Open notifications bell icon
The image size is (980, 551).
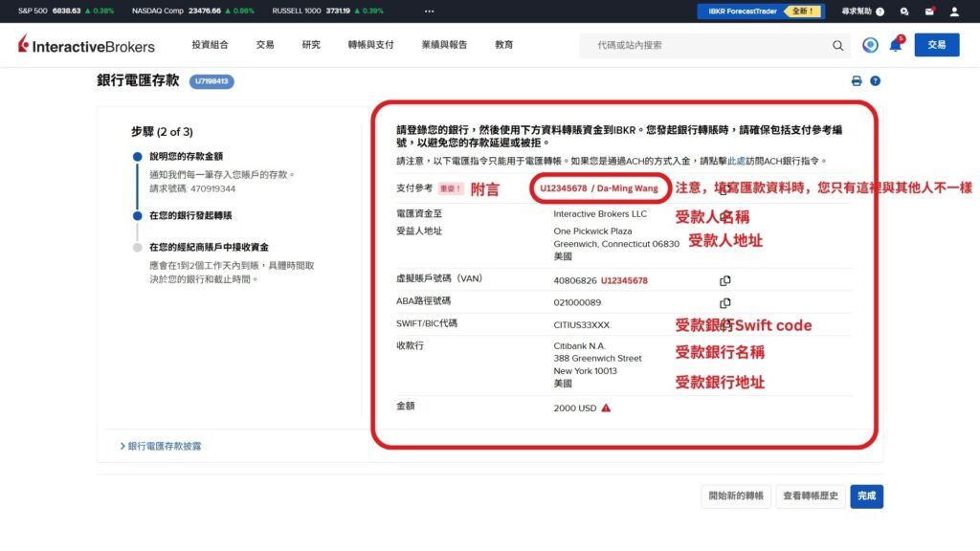point(896,44)
